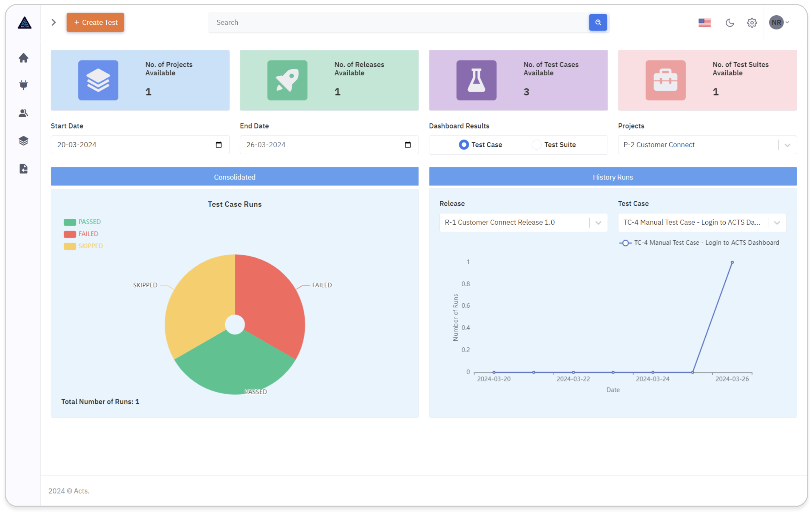Expand the sidebar with the chevron arrow

[x=53, y=22]
